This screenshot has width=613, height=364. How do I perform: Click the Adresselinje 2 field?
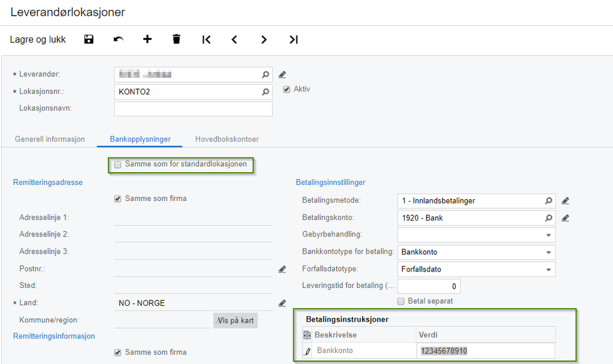coord(193,235)
